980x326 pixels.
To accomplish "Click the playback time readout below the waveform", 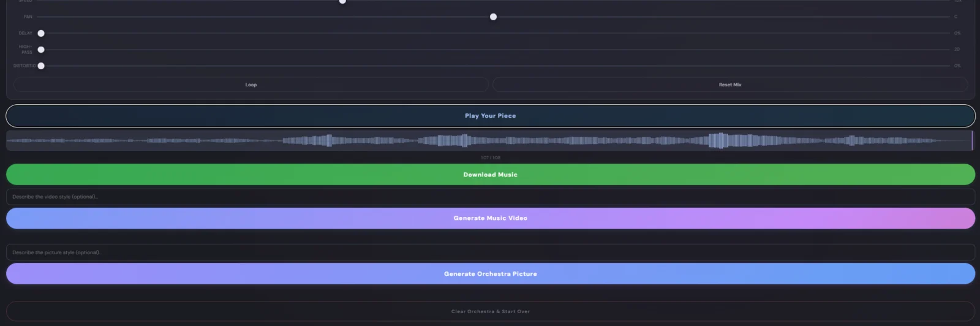I will point(491,157).
